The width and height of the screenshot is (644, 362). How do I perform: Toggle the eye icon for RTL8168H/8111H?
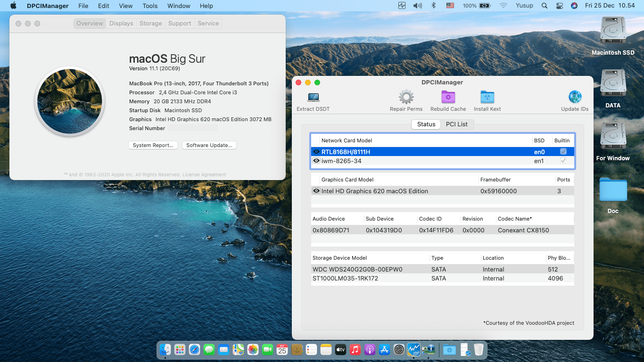click(x=316, y=151)
